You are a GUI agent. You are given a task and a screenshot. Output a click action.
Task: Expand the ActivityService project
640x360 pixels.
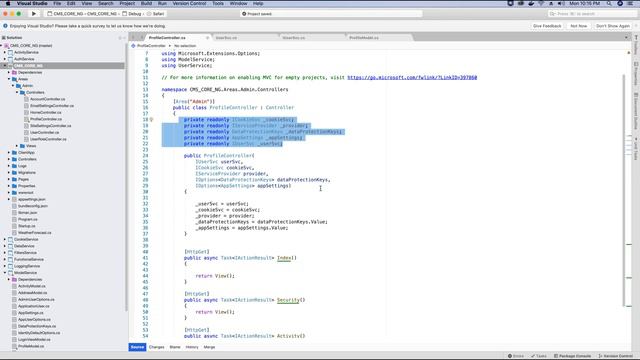pos(5,52)
